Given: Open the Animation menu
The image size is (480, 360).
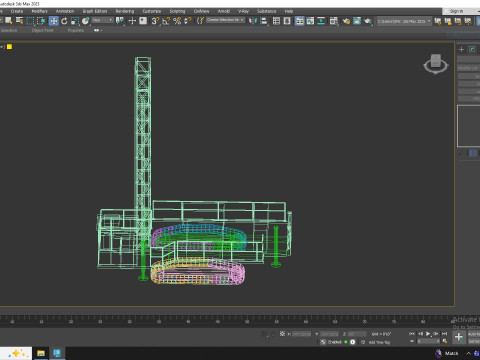Looking at the screenshot, I should coord(65,11).
